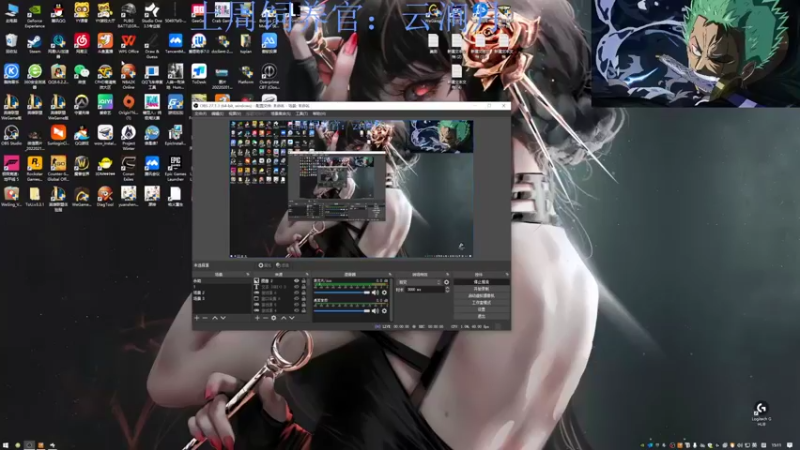Pop out the controls dock panel
Image resolution: width=800 pixels, height=450 pixels.
point(507,274)
